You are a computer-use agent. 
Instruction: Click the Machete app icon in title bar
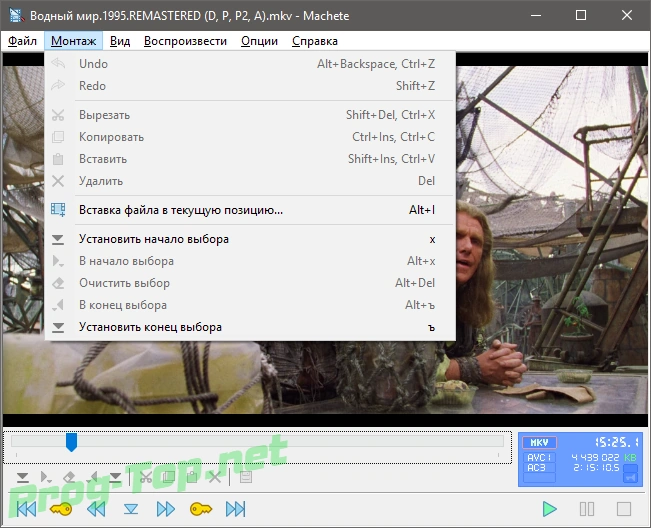point(16,15)
